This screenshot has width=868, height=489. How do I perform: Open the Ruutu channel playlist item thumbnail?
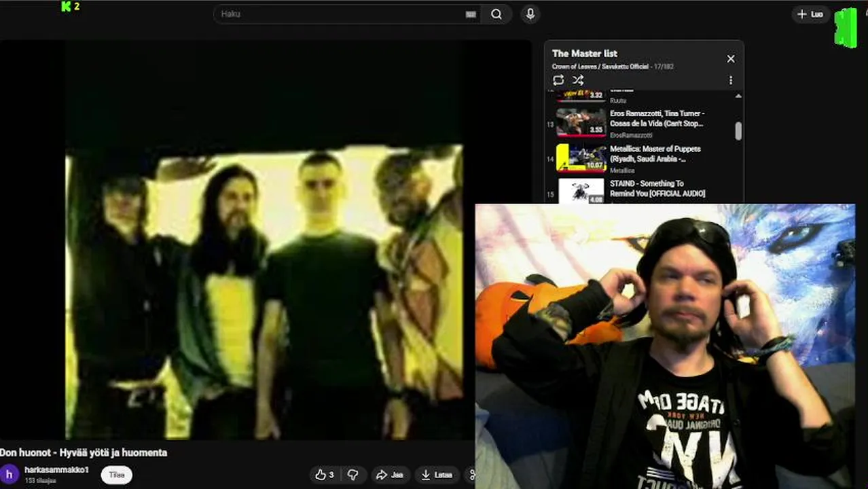581,95
